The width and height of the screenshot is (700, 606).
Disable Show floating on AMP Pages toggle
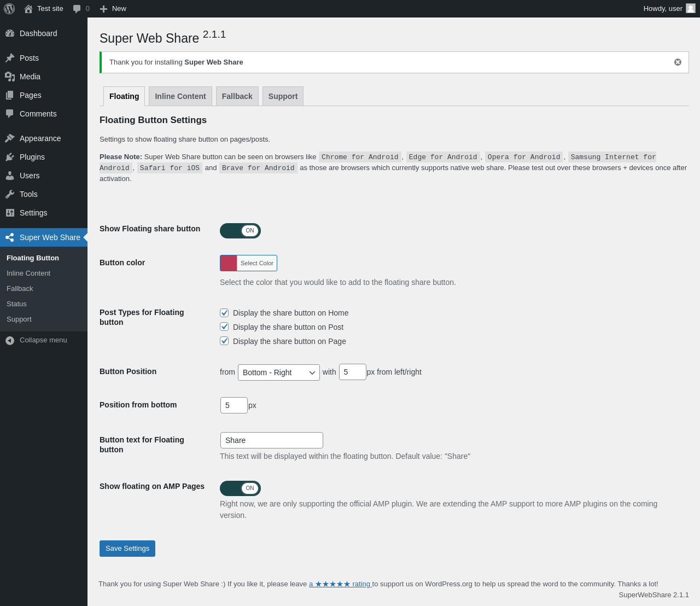(240, 488)
